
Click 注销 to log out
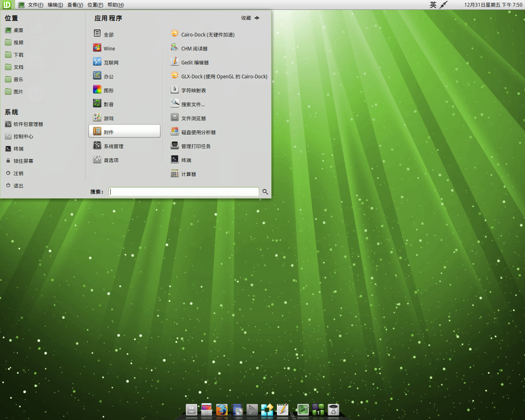[x=14, y=173]
